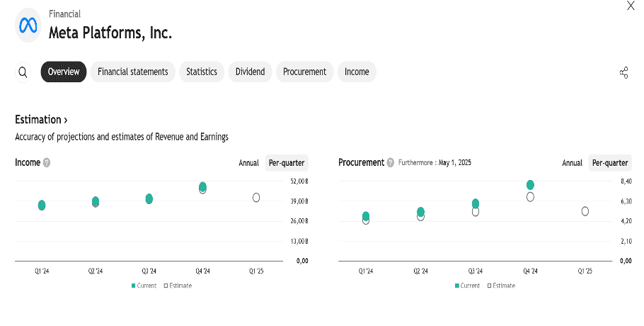Go to the Dividend tab
The height and width of the screenshot is (326, 644).
click(250, 72)
